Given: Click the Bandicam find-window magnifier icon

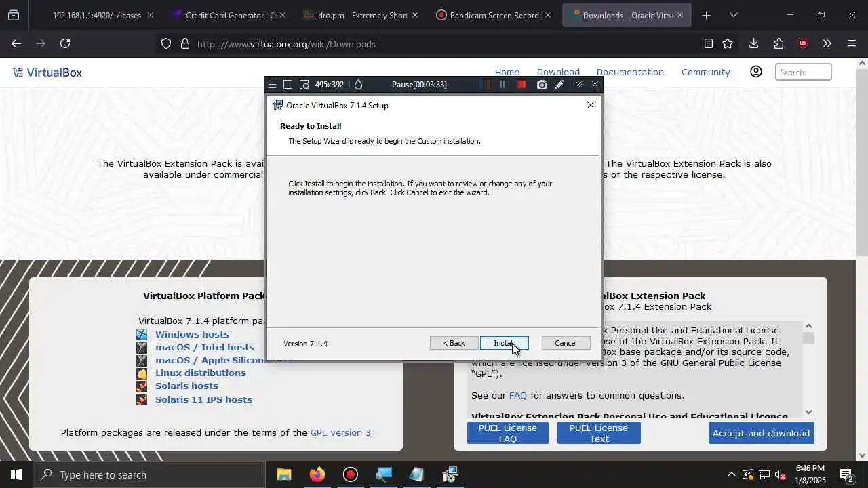Looking at the screenshot, I should (x=304, y=85).
